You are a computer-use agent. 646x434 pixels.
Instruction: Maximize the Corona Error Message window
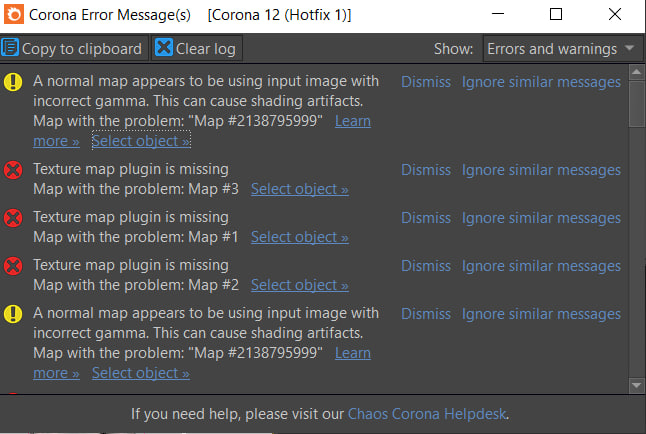coord(556,15)
